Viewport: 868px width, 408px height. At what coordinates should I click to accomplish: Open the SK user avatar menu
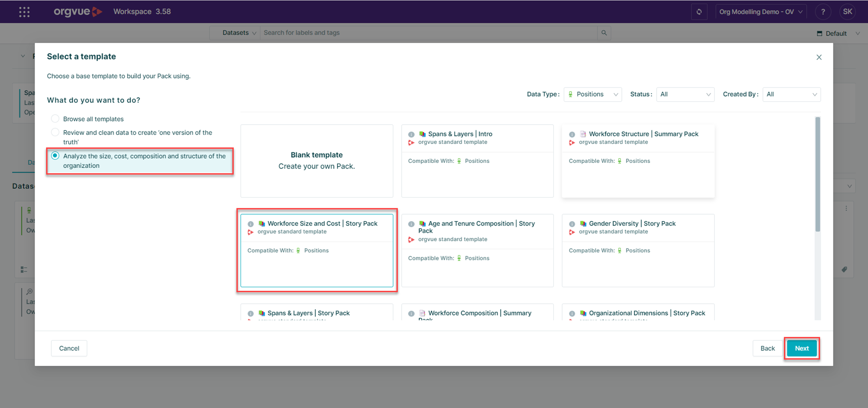(848, 12)
